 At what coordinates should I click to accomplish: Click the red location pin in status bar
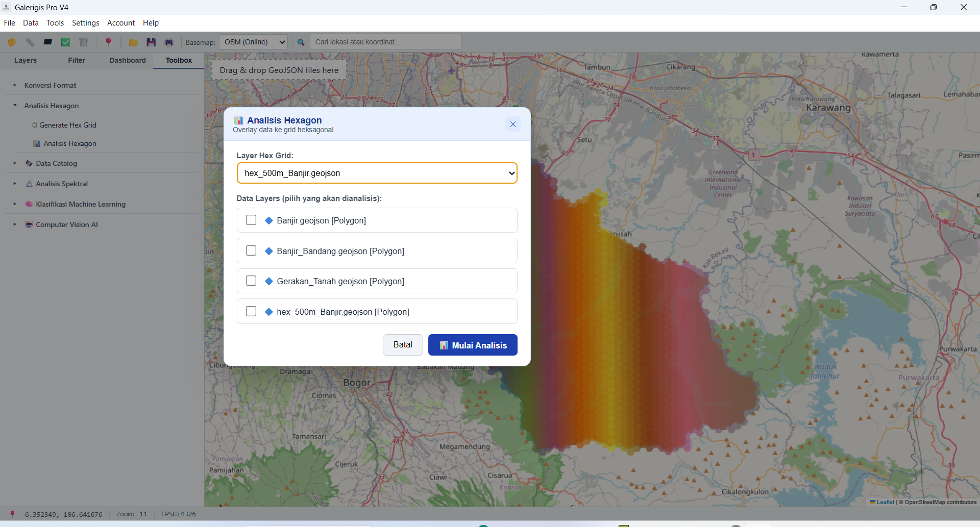click(x=13, y=514)
